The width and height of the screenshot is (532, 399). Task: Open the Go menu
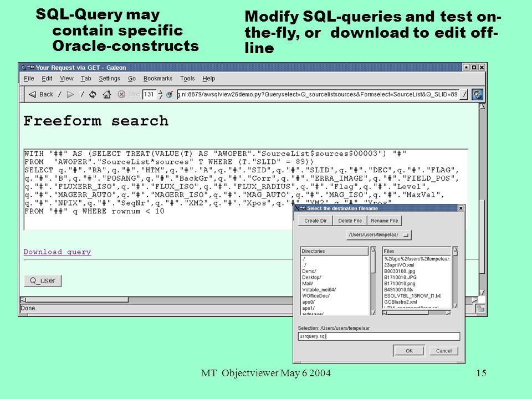[x=132, y=78]
